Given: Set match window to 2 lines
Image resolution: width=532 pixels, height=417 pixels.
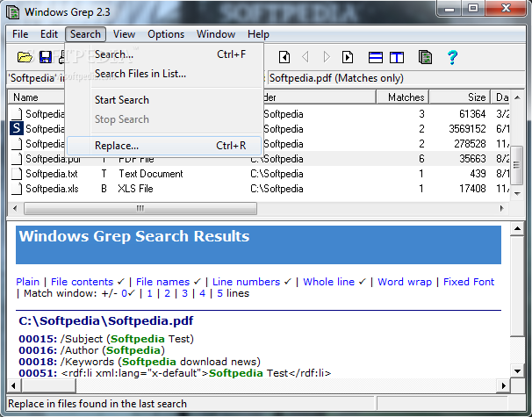Looking at the screenshot, I should pyautogui.click(x=167, y=293).
